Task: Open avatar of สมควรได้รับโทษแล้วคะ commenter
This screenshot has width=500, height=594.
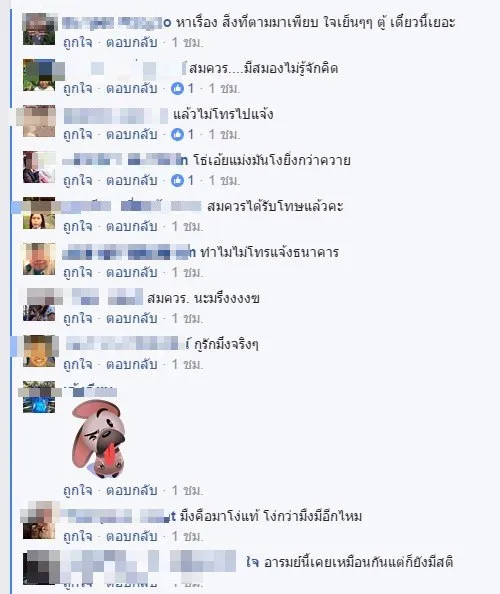Action: tap(39, 213)
